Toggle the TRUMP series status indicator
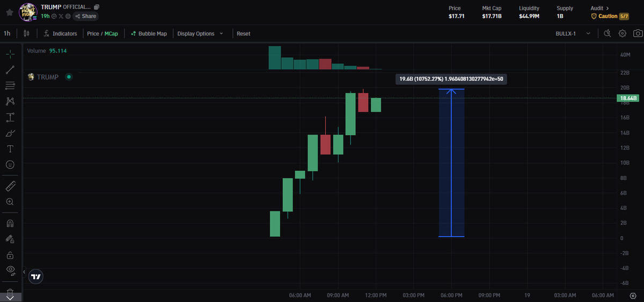644x302 pixels. pos(69,77)
